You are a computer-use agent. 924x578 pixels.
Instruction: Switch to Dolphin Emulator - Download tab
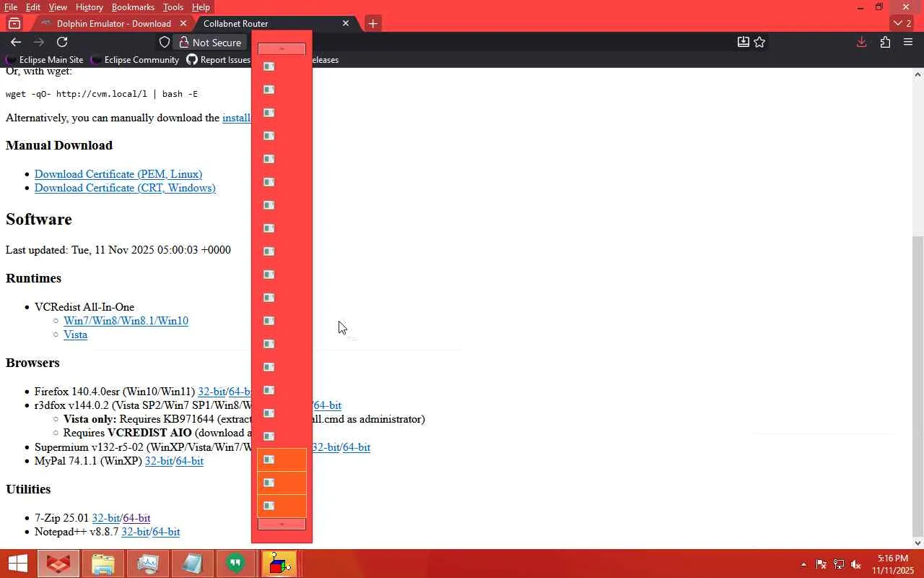click(x=113, y=23)
